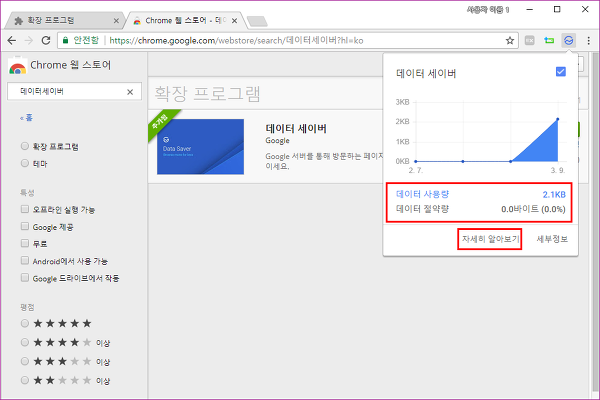Click the 데이터 사용량 label
Screen dimensions: 600x400
[422, 194]
